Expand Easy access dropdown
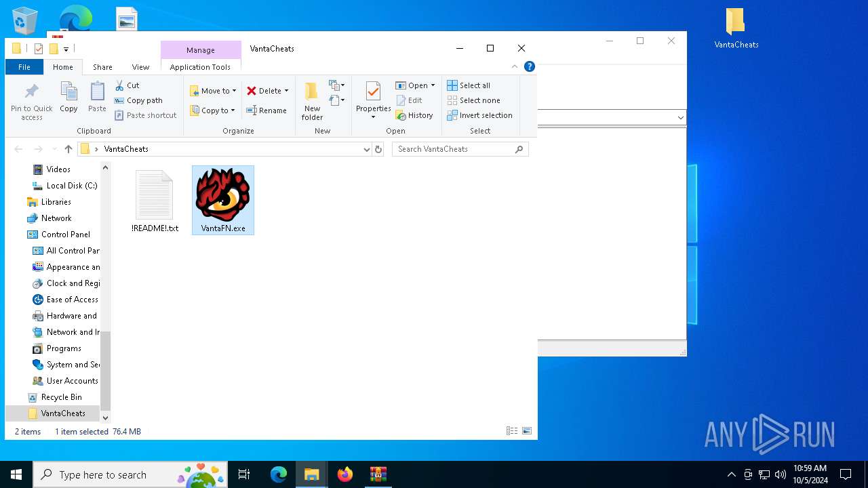The height and width of the screenshot is (488, 868). click(x=337, y=100)
